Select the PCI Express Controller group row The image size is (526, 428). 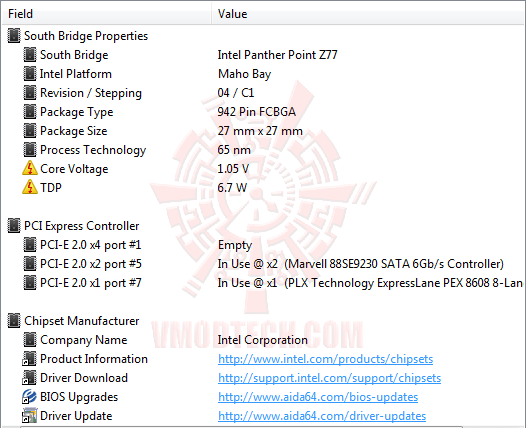(82, 226)
